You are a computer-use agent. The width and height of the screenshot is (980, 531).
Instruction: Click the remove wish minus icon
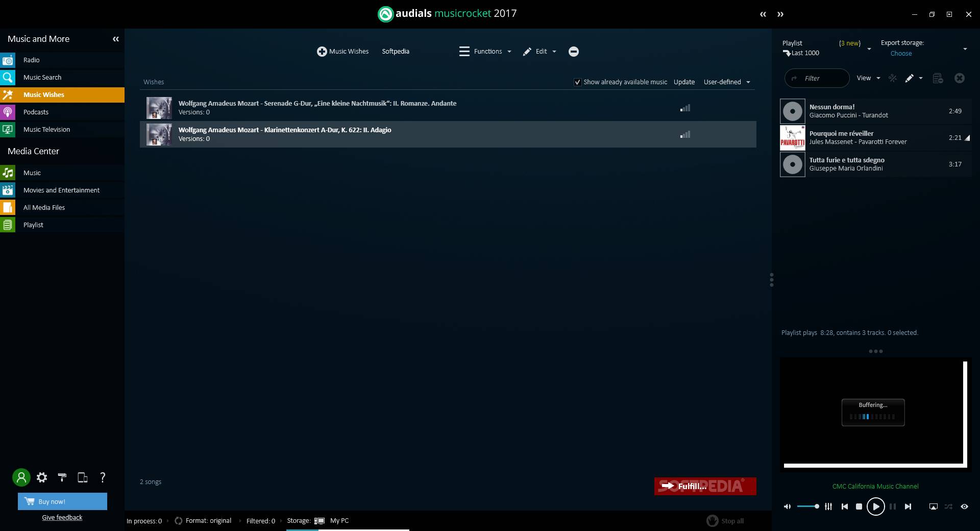574,52
